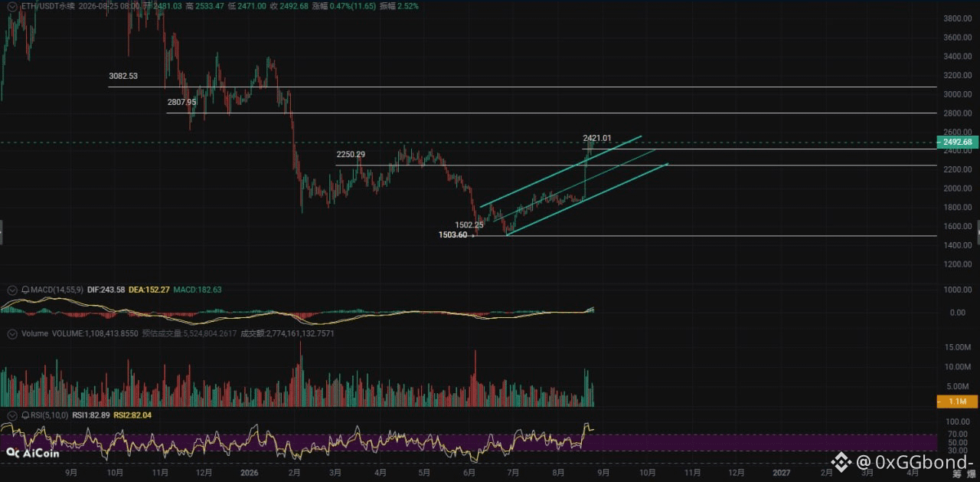Click the DEA:152.27 value
The height and width of the screenshot is (482, 980).
point(149,290)
